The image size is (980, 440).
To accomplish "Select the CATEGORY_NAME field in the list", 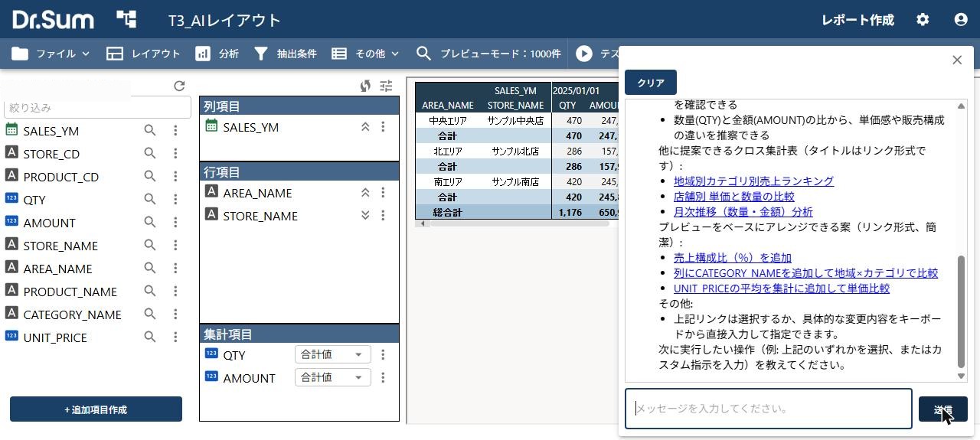I will click(72, 315).
